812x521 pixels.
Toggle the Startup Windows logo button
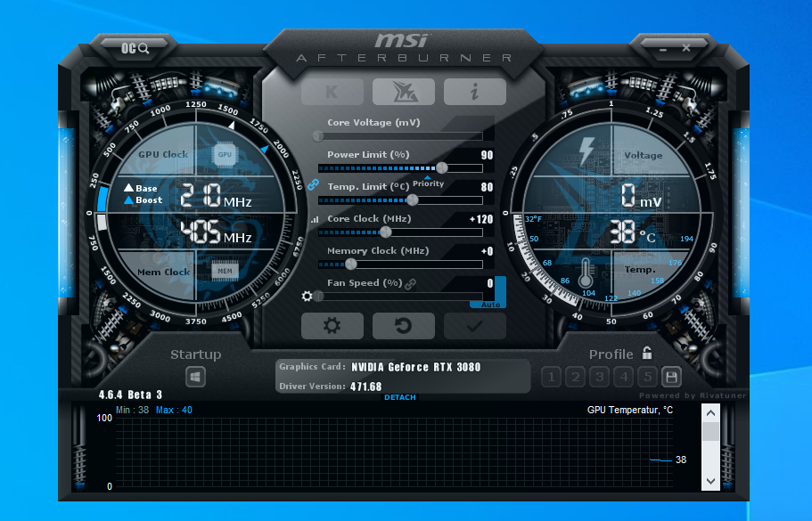point(196,377)
